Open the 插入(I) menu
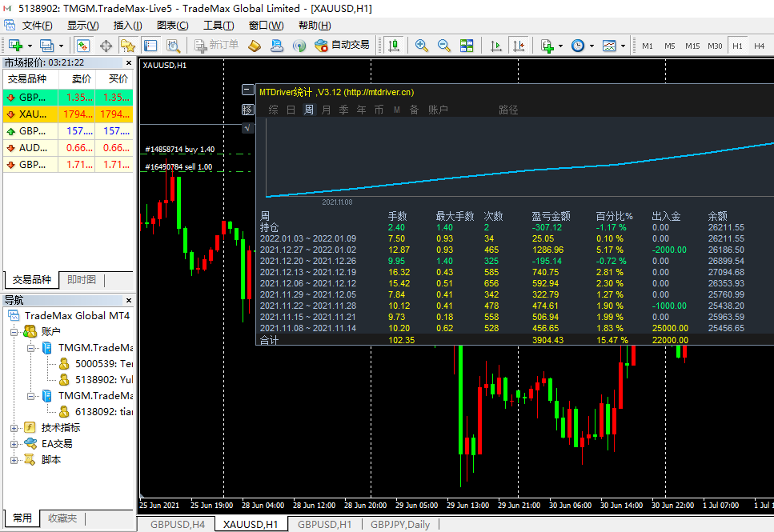 click(x=128, y=25)
